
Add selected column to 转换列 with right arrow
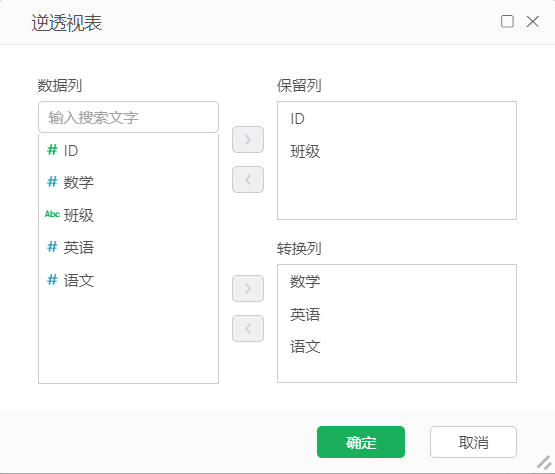pos(248,289)
